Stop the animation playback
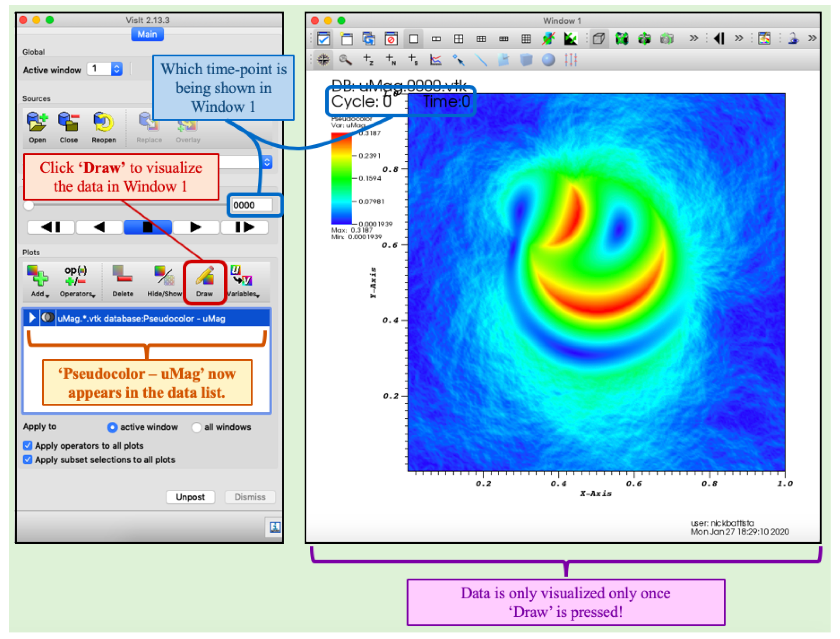The height and width of the screenshot is (639, 840). 148,227
